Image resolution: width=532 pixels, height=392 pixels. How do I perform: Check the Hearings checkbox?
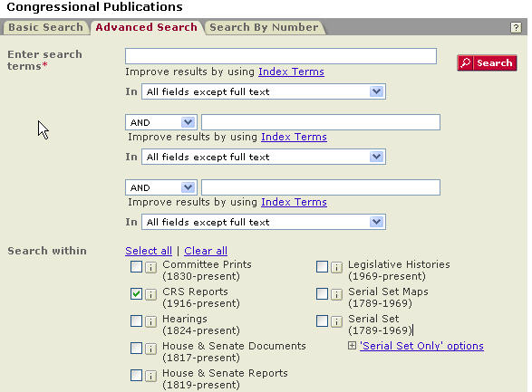(136, 320)
